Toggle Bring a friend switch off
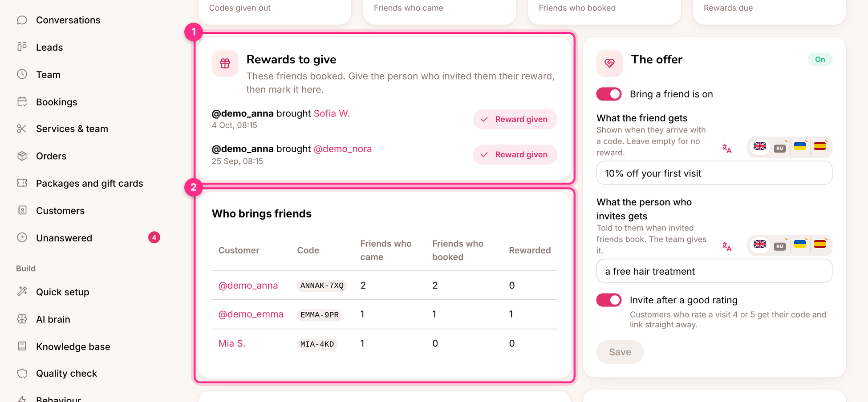Viewport: 868px width, 402px height. click(x=609, y=94)
